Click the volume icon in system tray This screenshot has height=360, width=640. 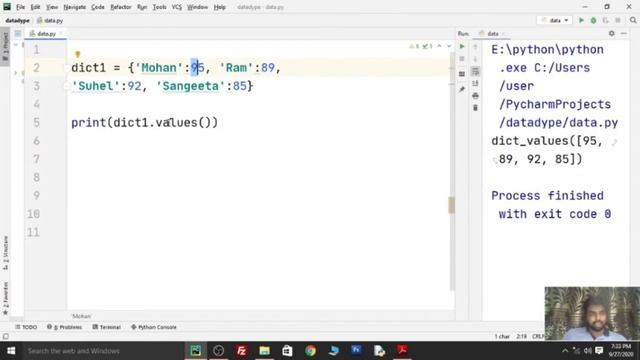(x=588, y=351)
